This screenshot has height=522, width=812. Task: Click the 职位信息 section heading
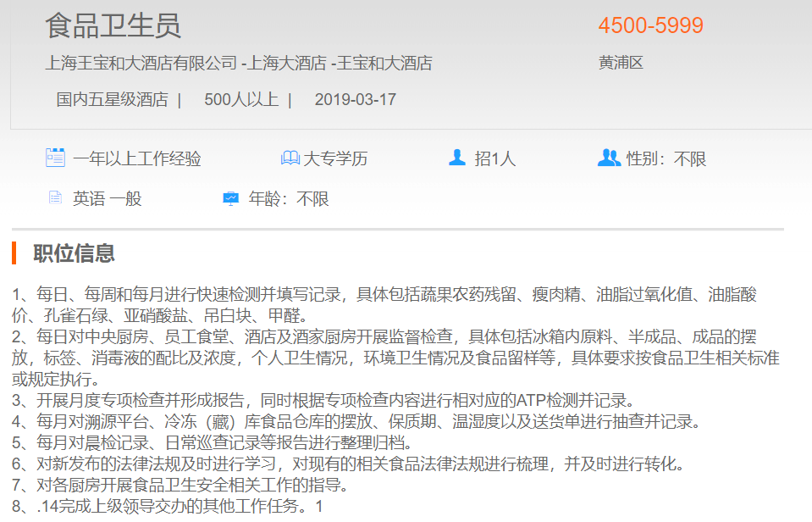74,253
